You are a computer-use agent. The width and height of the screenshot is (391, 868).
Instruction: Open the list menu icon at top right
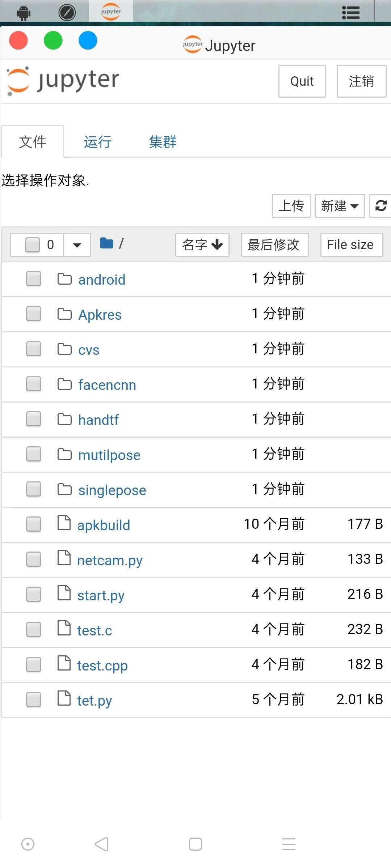pyautogui.click(x=351, y=13)
